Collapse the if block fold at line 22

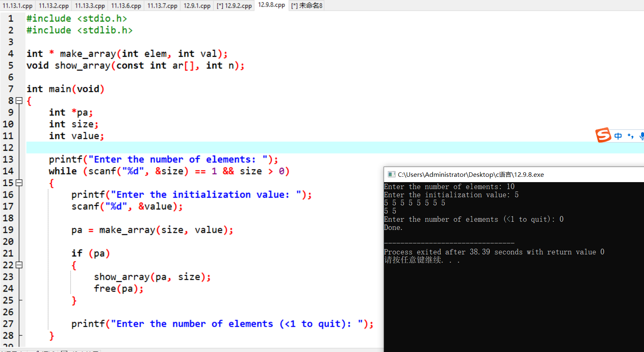tap(19, 265)
